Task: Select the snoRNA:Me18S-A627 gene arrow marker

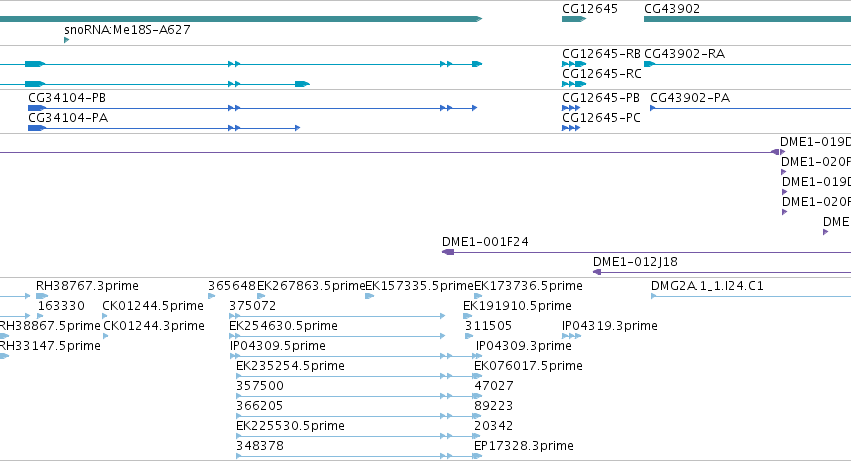Action: (x=66, y=40)
